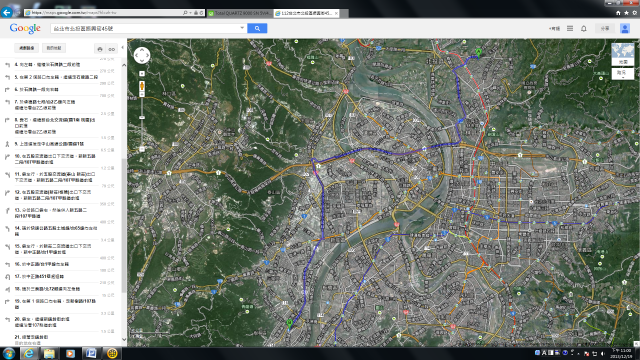Open the notifications bell
640x360 pixels.
[x=584, y=28]
